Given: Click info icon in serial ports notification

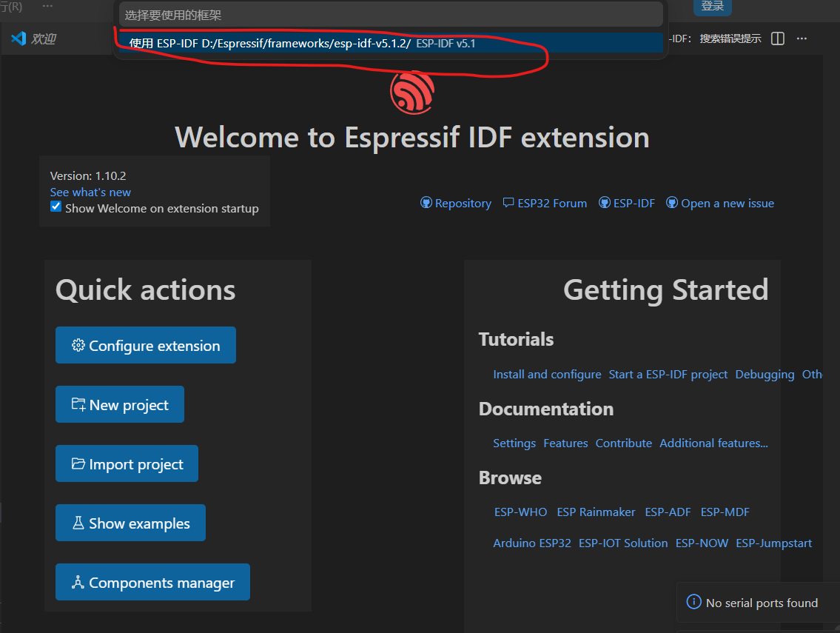Looking at the screenshot, I should [693, 602].
